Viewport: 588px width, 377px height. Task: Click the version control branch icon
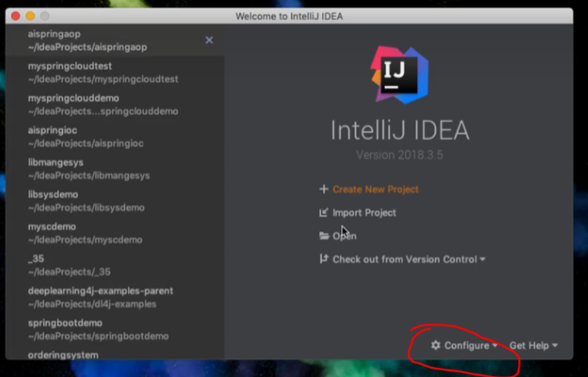[323, 259]
